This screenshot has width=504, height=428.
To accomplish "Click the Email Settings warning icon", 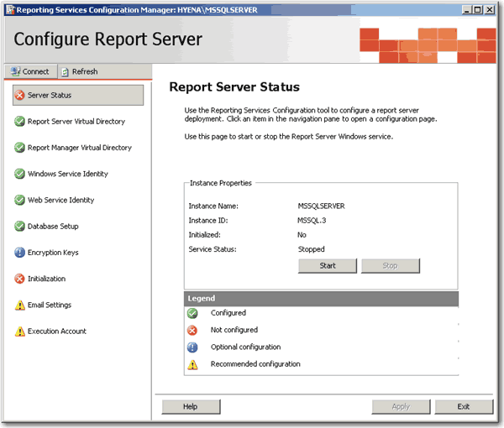I will (x=19, y=305).
